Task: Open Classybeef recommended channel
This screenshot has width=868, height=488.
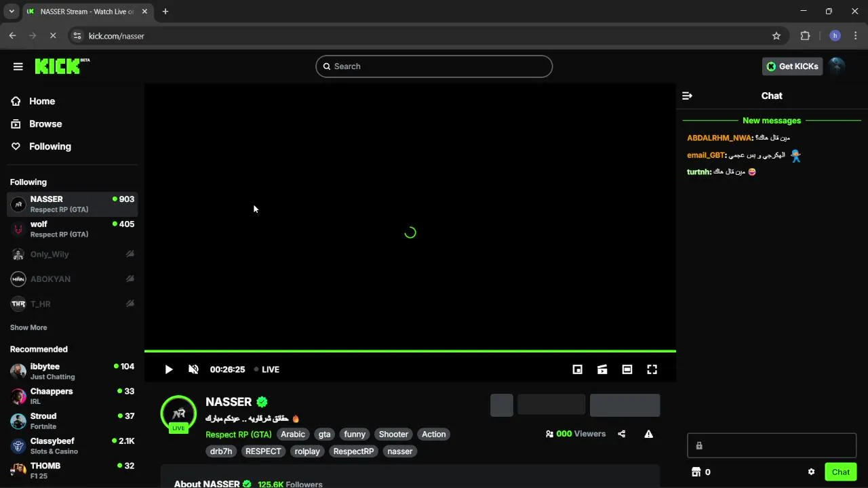Action: click(x=73, y=446)
